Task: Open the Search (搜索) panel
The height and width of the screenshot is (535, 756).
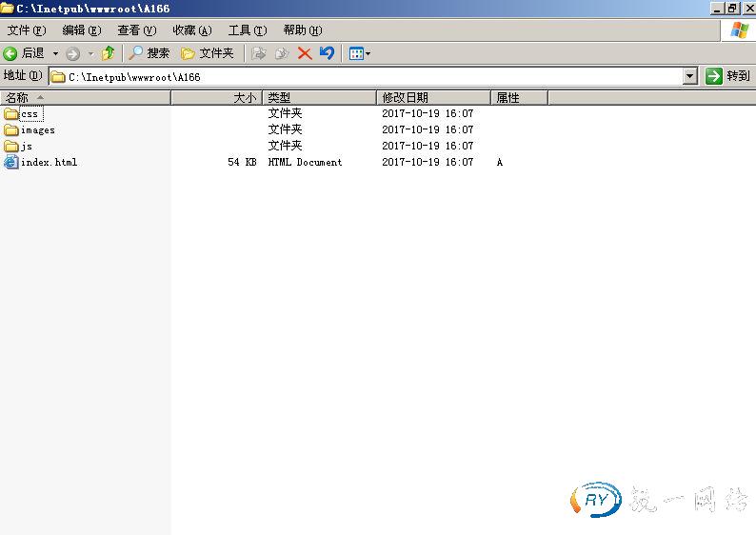Action: [149, 53]
